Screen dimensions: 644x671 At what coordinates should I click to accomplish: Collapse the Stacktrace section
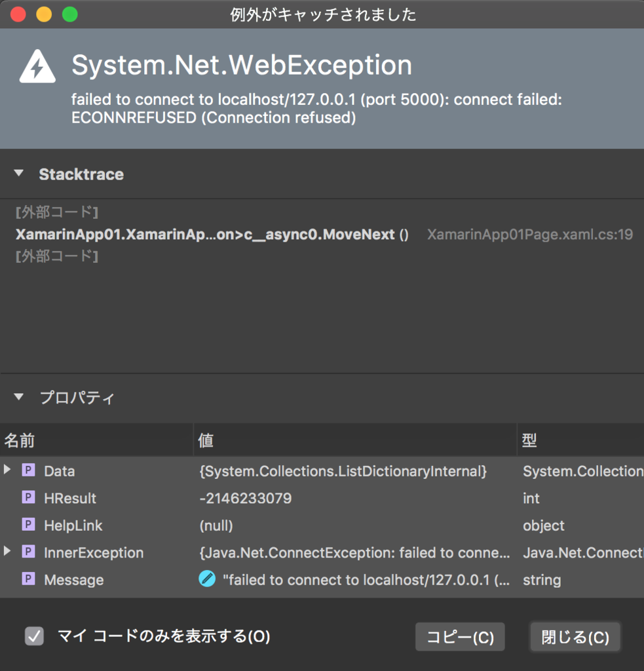tap(18, 173)
